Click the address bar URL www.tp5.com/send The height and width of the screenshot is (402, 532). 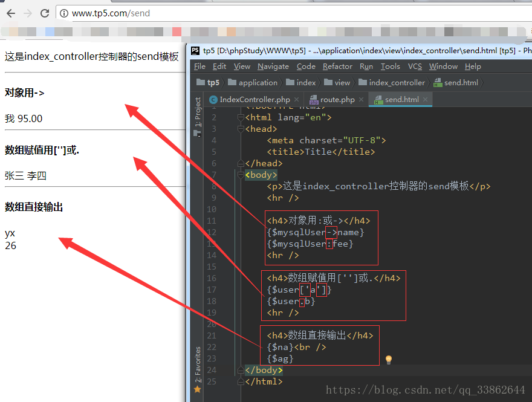111,13
